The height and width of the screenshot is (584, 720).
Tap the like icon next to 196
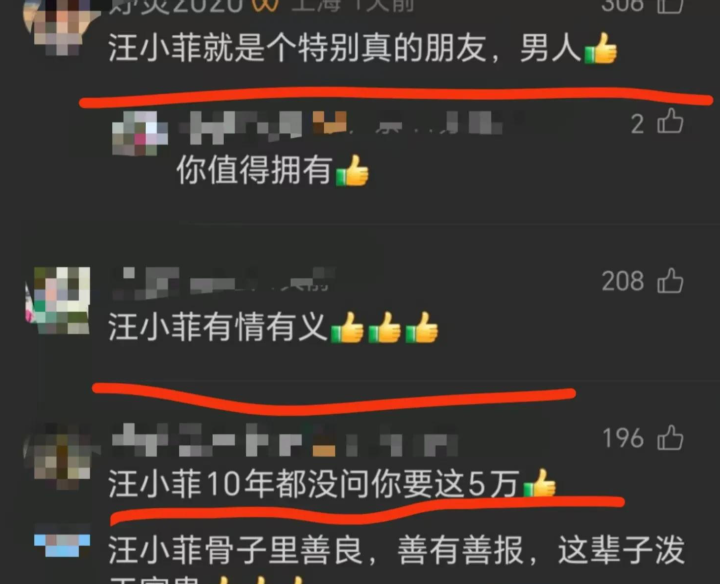click(x=670, y=437)
